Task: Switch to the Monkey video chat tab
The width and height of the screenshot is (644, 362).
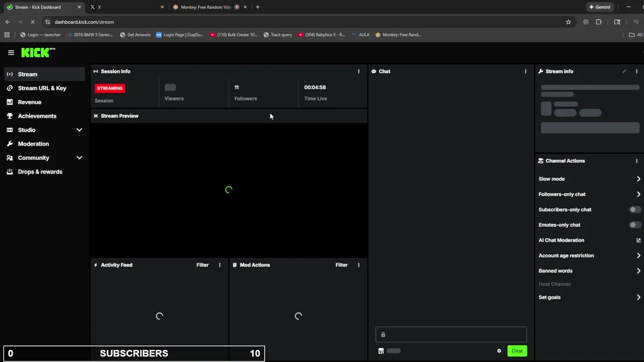Action: [x=206, y=7]
